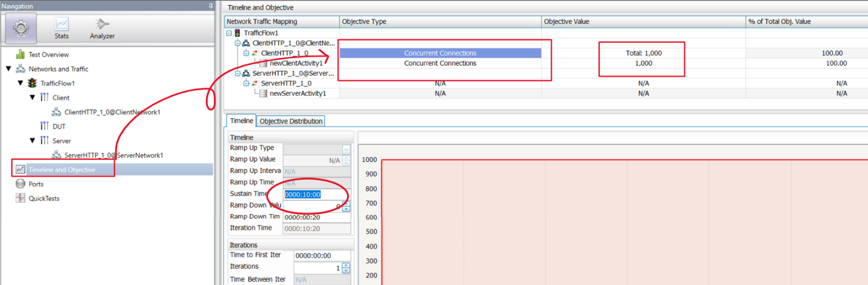Click the newServerActivity1 row icon

[263, 93]
